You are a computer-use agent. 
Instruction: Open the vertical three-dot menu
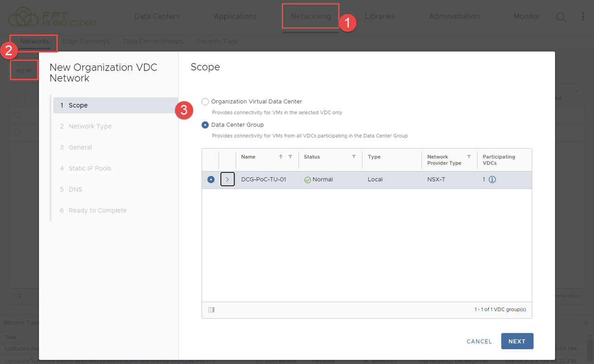pos(583,17)
